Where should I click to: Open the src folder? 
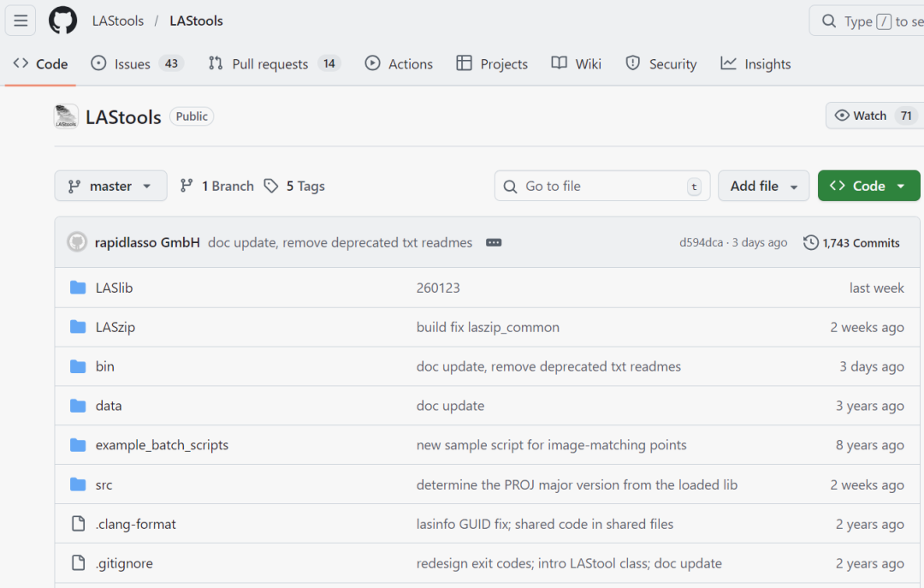click(x=104, y=484)
